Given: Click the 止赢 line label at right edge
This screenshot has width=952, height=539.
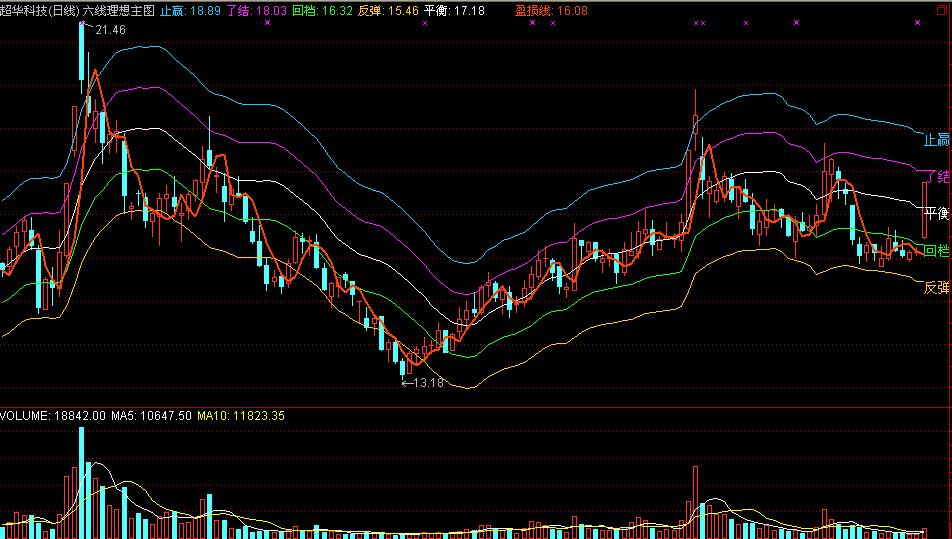Looking at the screenshot, I should [x=936, y=140].
